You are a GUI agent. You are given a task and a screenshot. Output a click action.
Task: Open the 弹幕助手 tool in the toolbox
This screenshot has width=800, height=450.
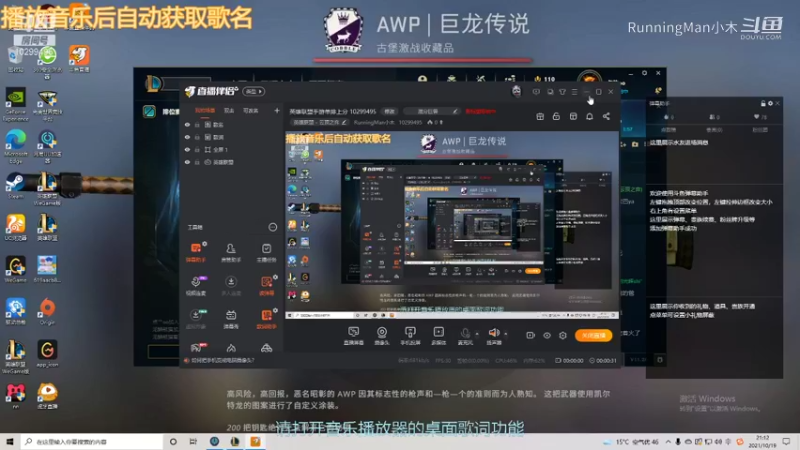click(x=195, y=252)
